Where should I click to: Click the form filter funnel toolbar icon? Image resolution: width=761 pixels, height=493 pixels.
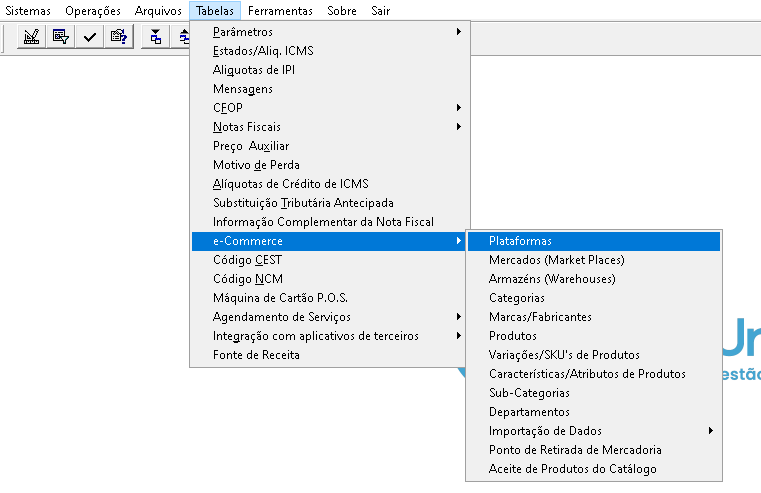pyautogui.click(x=61, y=37)
